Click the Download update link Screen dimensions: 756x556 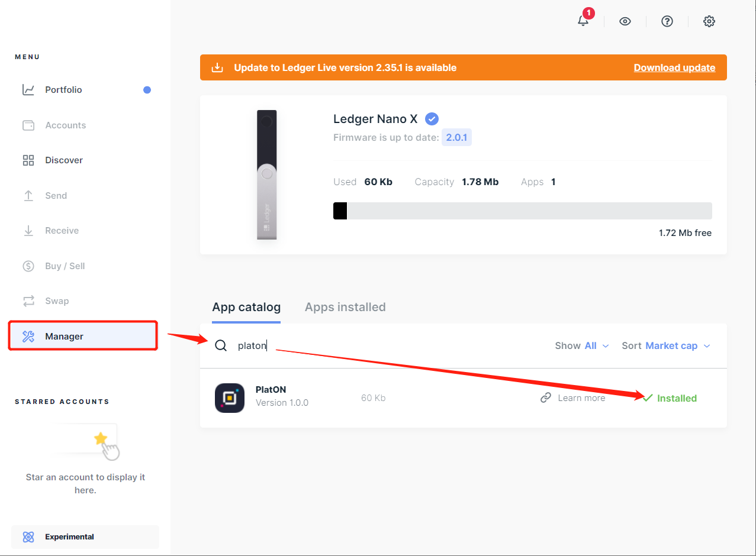674,67
